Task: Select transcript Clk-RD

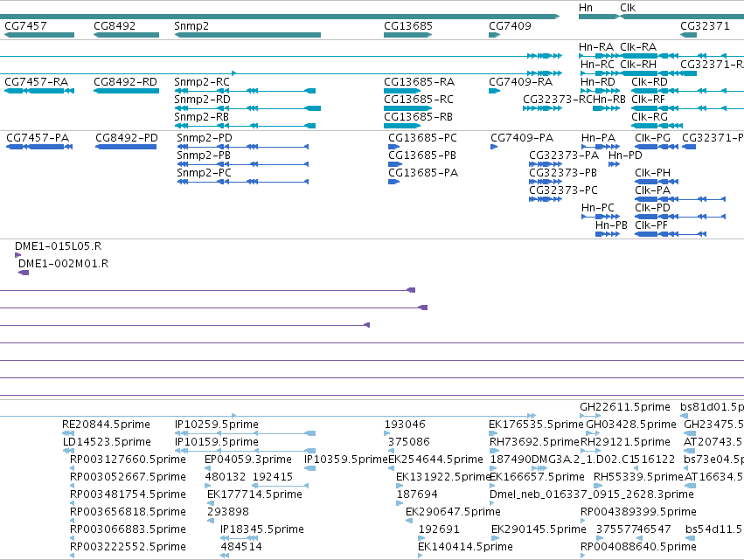Action: point(650,82)
